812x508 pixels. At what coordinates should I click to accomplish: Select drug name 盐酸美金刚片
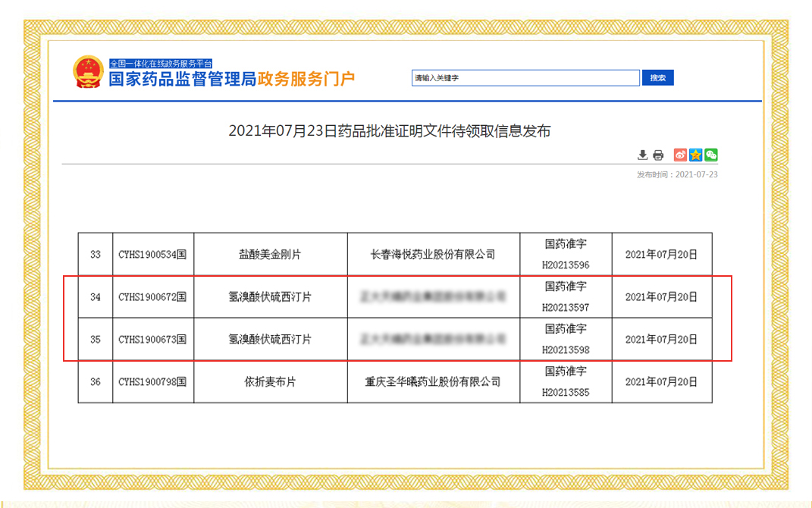[x=270, y=255]
